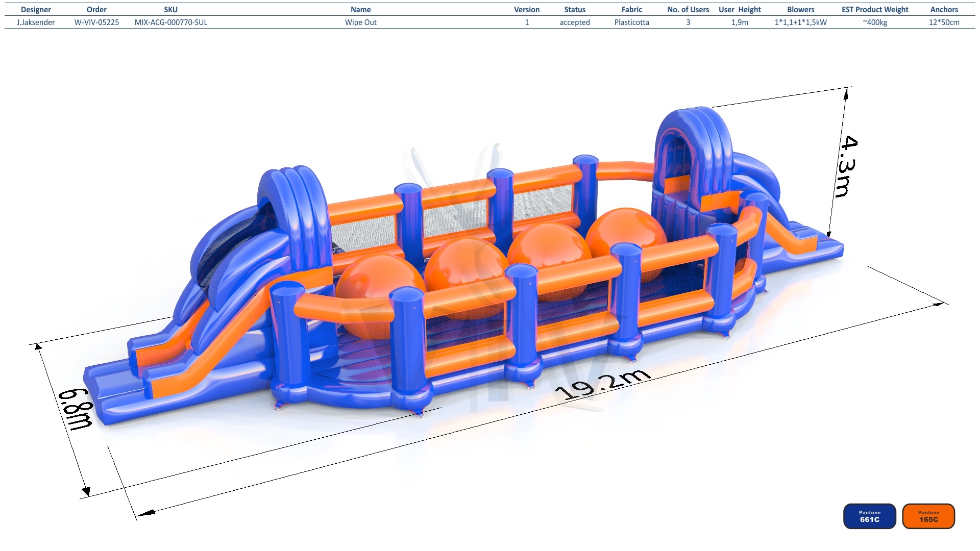980x551 pixels.
Task: Select status value accepted
Action: tap(575, 22)
